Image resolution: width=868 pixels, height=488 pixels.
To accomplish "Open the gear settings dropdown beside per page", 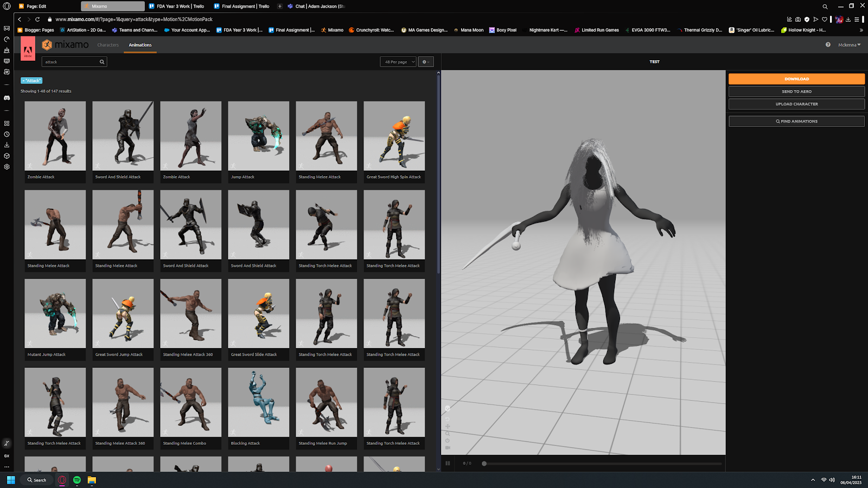I will (426, 62).
